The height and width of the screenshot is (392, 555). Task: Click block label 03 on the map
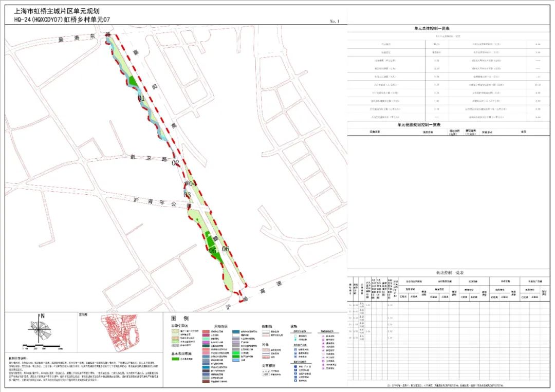pyautogui.click(x=187, y=195)
